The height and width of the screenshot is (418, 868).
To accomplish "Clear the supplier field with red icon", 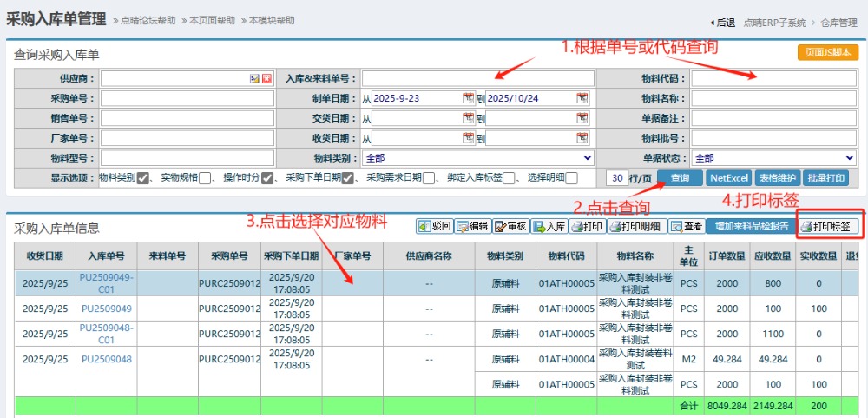I will tap(266, 78).
